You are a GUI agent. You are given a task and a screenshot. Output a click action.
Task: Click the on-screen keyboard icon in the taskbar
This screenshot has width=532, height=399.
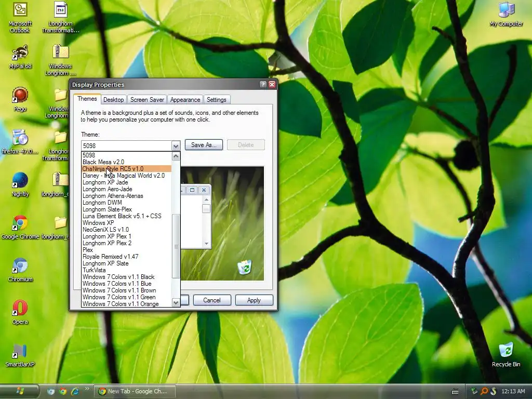pyautogui.click(x=455, y=392)
